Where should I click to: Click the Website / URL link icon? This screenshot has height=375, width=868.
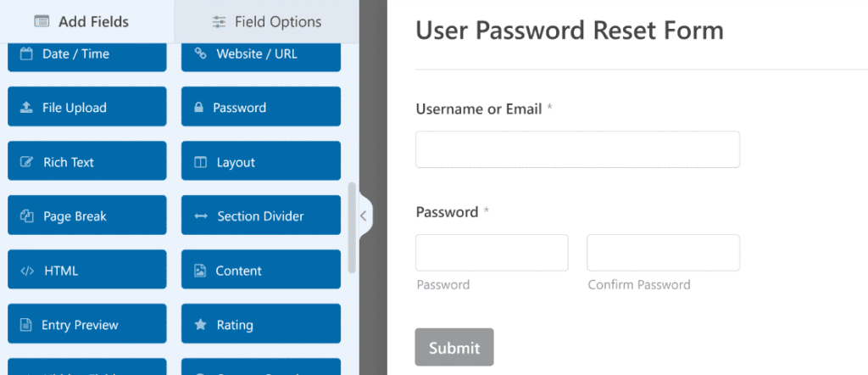(x=200, y=53)
